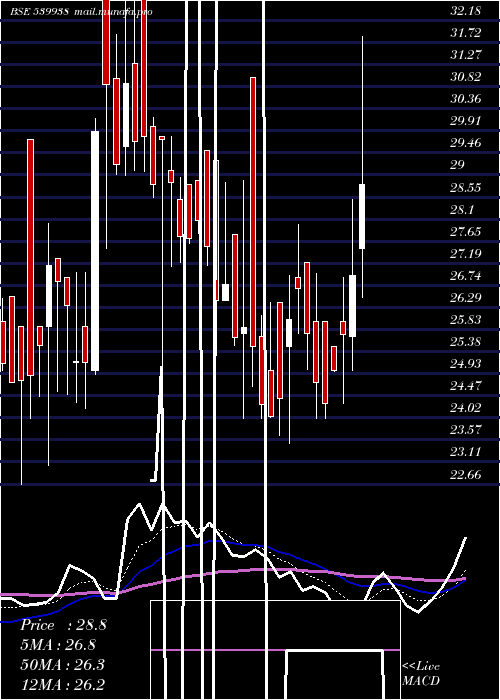Image resolution: width=500 pixels, height=700 pixels.
Task: Click the 12MA : 26.2 readout
Action: click(63, 684)
